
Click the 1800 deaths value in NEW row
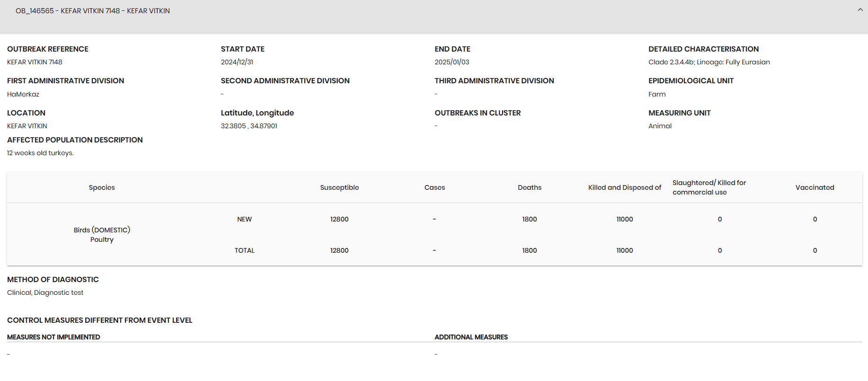click(530, 219)
